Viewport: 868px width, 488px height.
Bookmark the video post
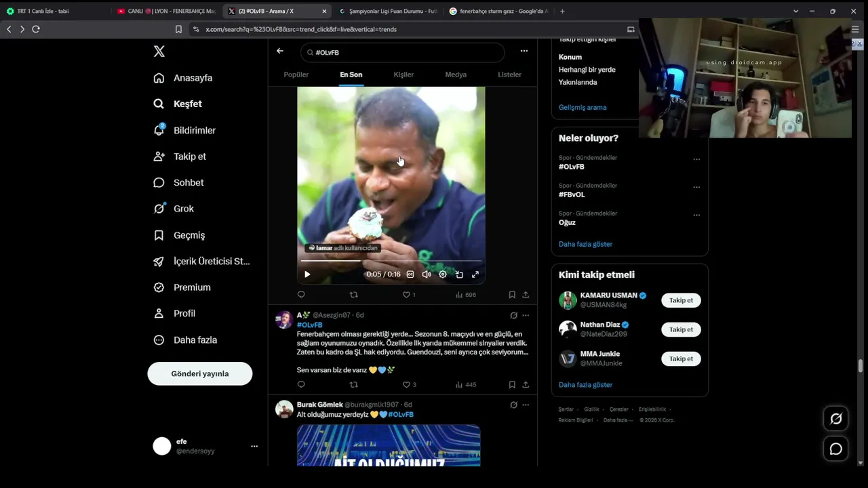click(512, 295)
